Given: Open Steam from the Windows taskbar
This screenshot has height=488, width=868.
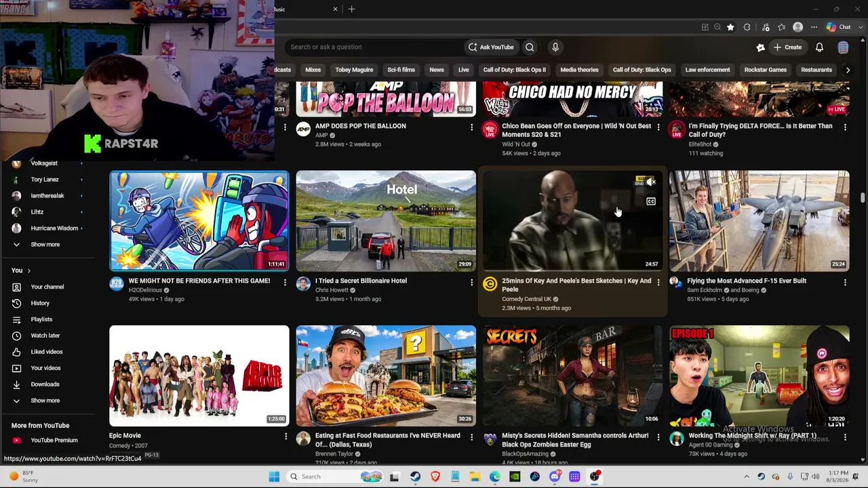Looking at the screenshot, I should (x=415, y=476).
